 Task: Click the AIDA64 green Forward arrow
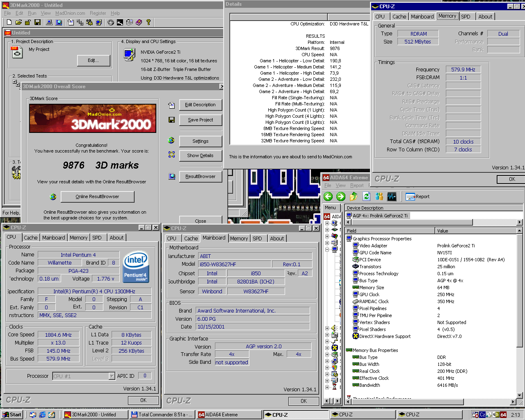[341, 196]
